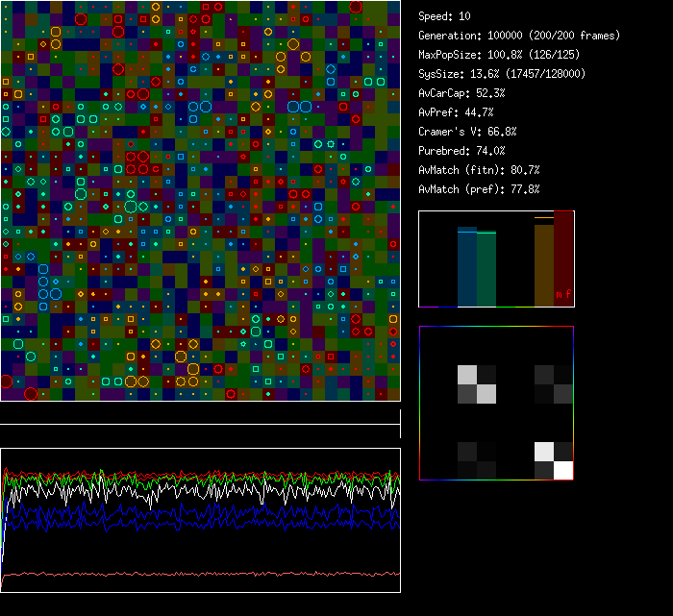Click the red 'm f' legend label

[x=562, y=295]
